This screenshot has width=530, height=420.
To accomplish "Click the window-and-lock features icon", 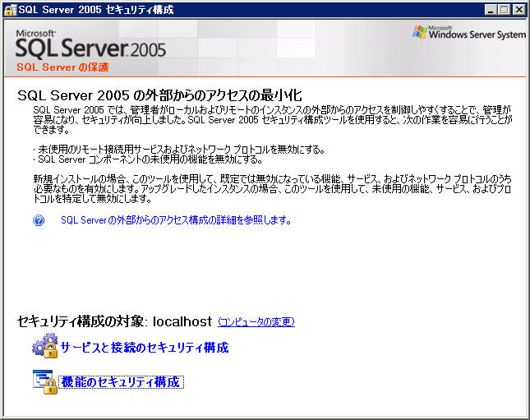I will tap(45, 382).
